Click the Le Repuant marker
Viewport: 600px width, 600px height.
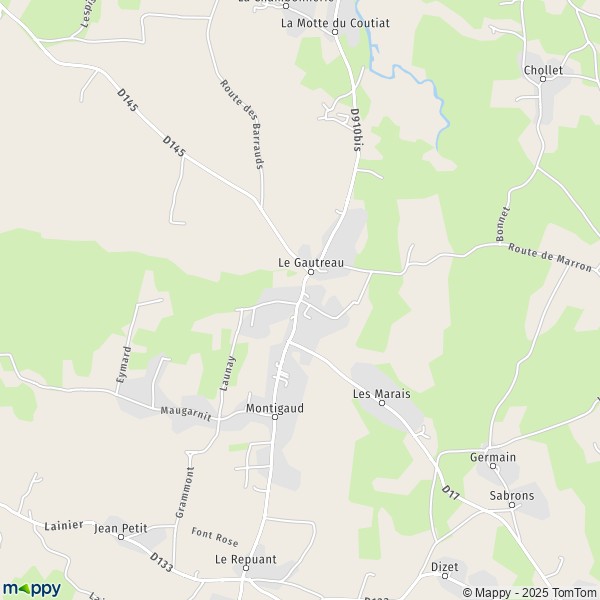pos(246,568)
